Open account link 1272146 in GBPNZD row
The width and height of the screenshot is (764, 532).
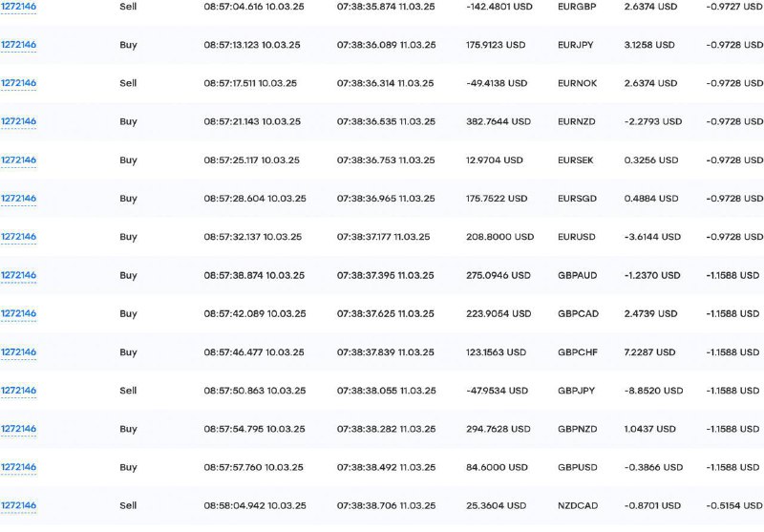click(x=18, y=429)
